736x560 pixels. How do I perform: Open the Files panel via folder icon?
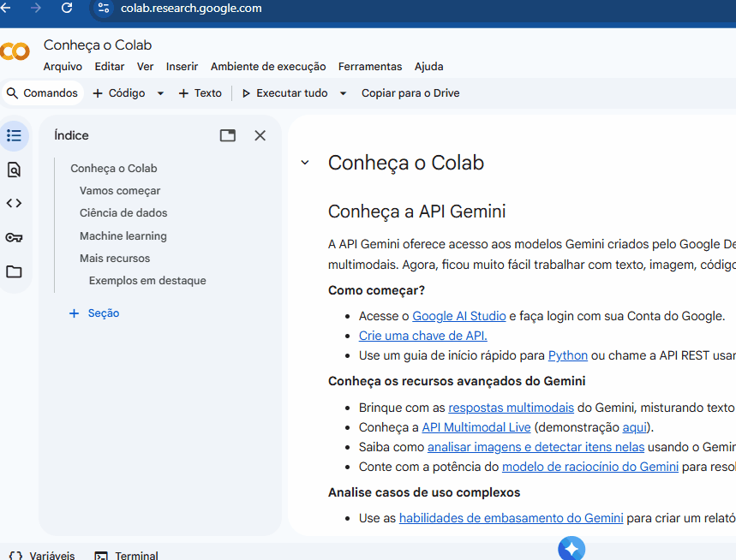click(x=14, y=270)
